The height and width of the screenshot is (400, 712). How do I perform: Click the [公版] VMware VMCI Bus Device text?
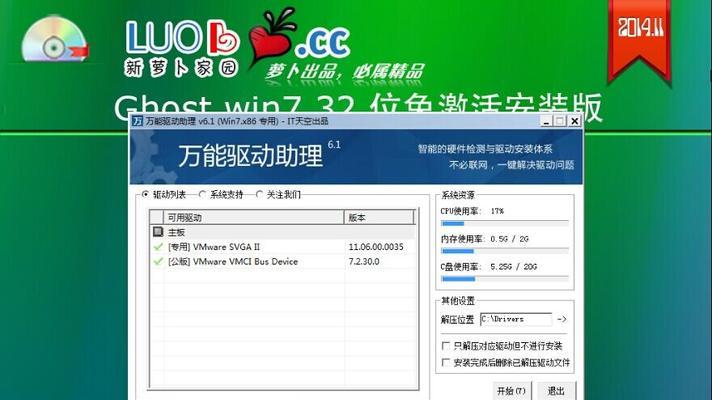233,262
